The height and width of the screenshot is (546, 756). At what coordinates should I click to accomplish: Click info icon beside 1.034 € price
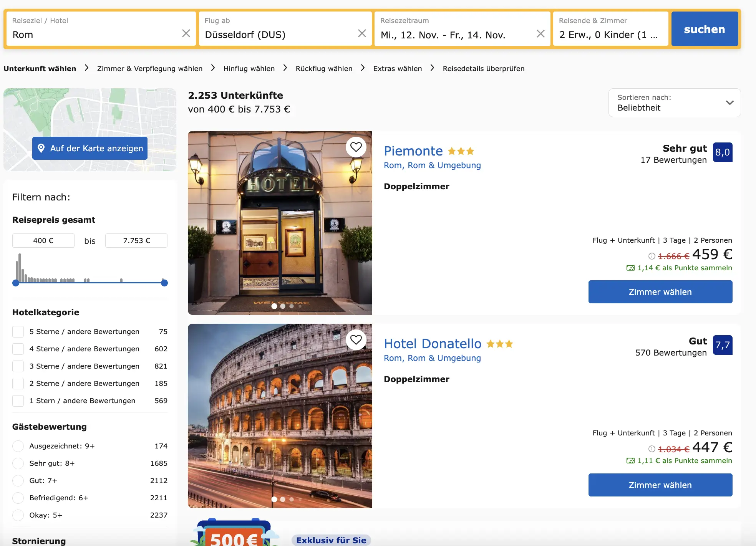652,449
